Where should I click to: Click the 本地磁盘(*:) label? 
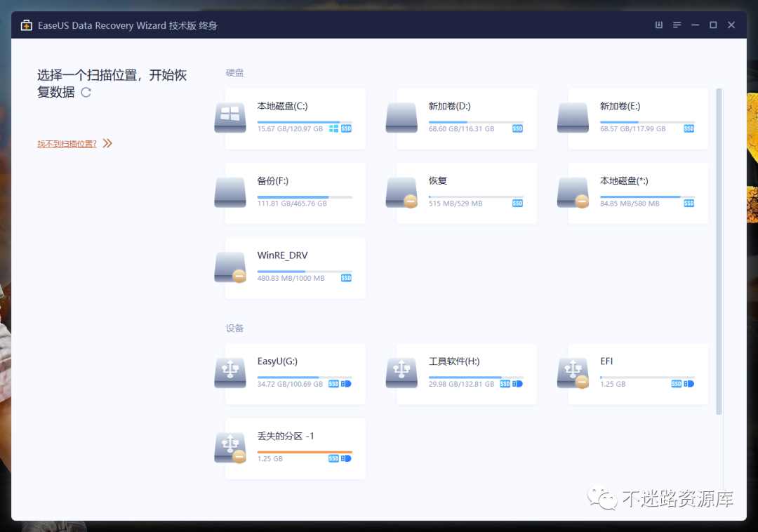coord(624,181)
